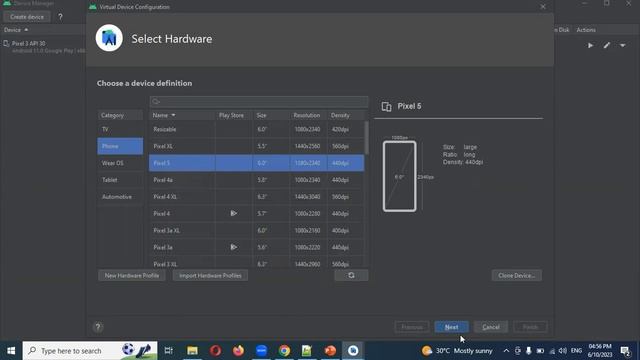Screen dimensions: 640x360
Task: Launch the emulator with the play icon
Action: coord(590,45)
